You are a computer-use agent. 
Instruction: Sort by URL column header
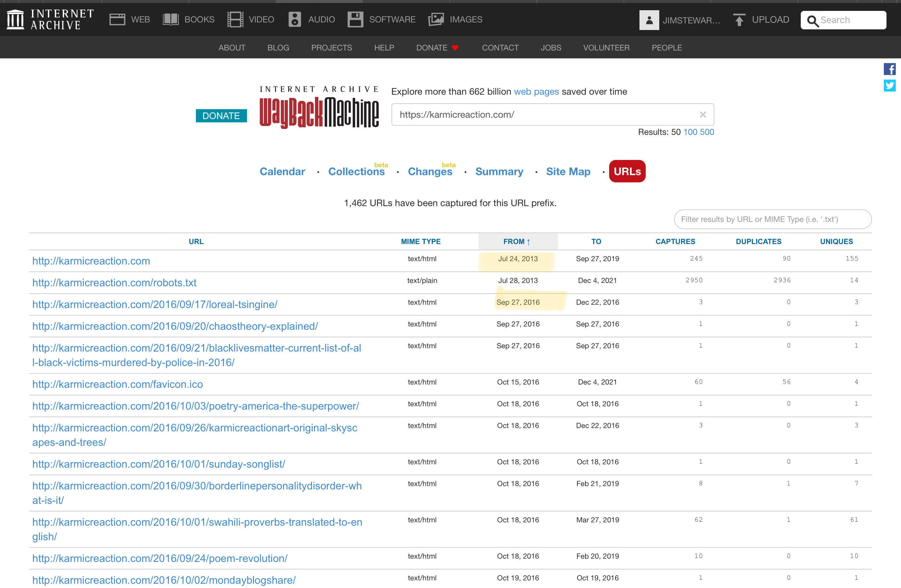click(196, 241)
